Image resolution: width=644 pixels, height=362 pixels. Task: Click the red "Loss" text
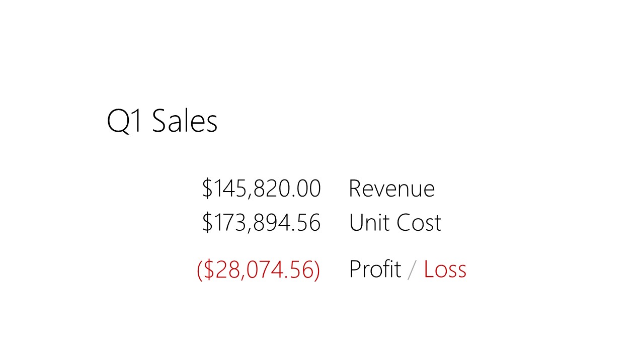pos(445,269)
